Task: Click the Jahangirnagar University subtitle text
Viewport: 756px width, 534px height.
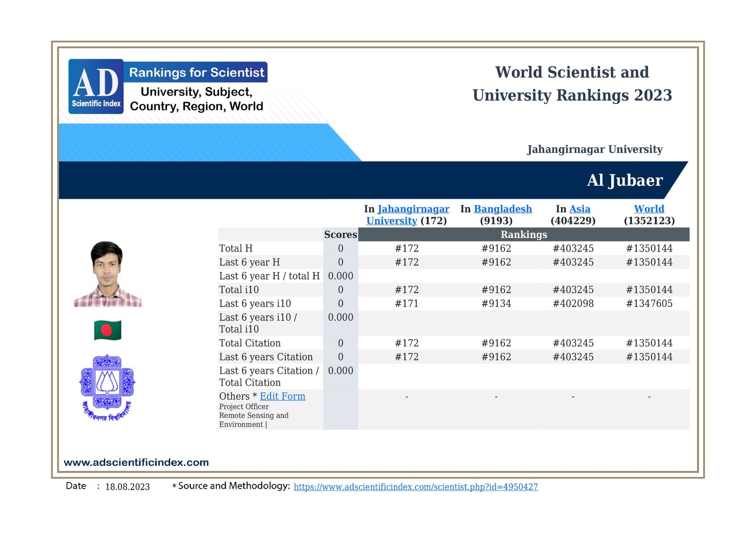Action: tap(594, 149)
